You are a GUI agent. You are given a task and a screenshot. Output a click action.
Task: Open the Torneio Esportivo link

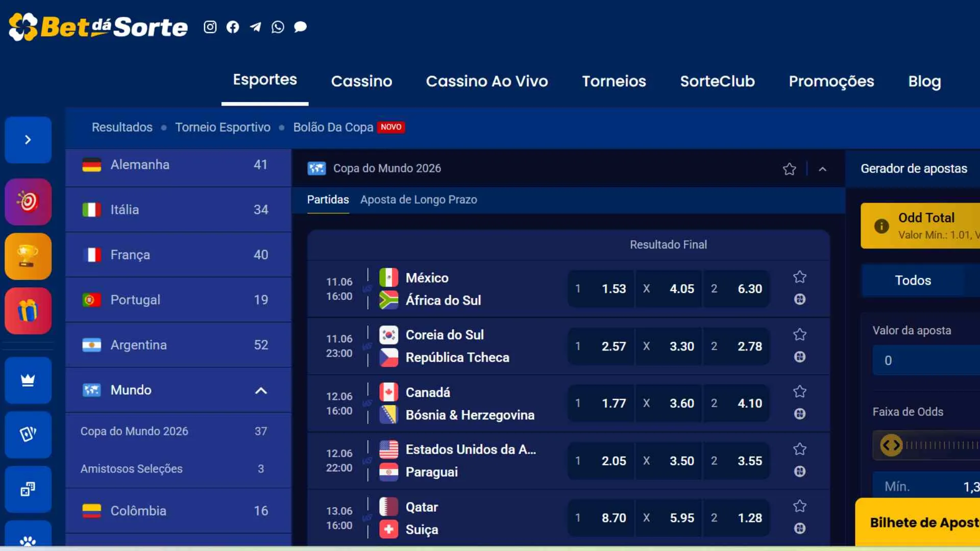(223, 127)
